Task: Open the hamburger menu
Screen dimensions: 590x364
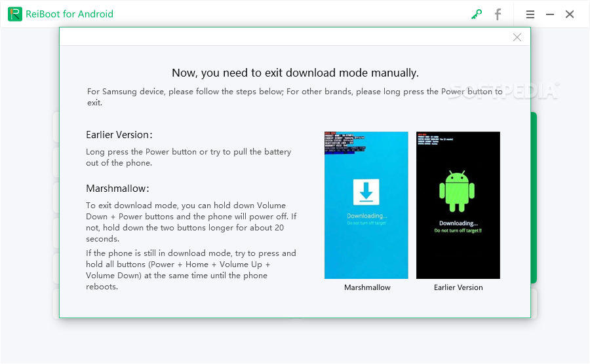Action: [x=530, y=14]
